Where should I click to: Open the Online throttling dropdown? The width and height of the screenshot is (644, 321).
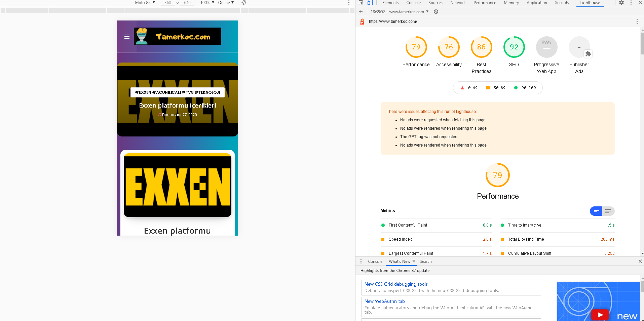tap(226, 3)
